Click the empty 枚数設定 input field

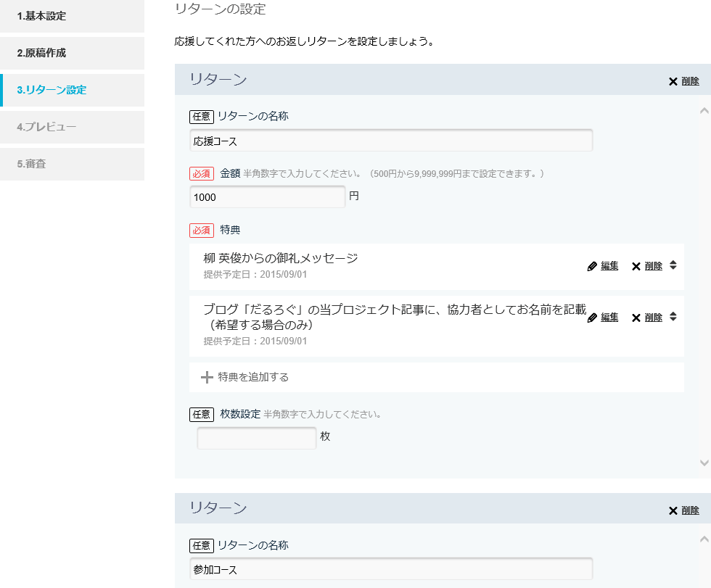click(x=257, y=438)
